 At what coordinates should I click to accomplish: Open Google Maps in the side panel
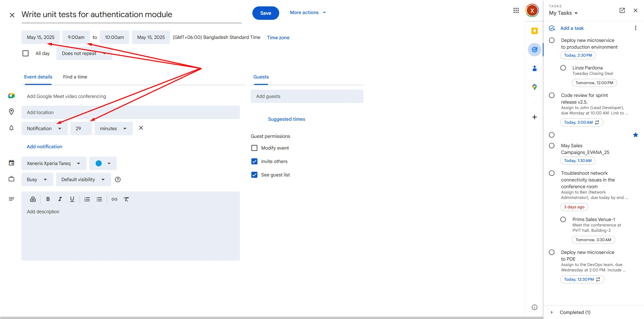pos(535,87)
